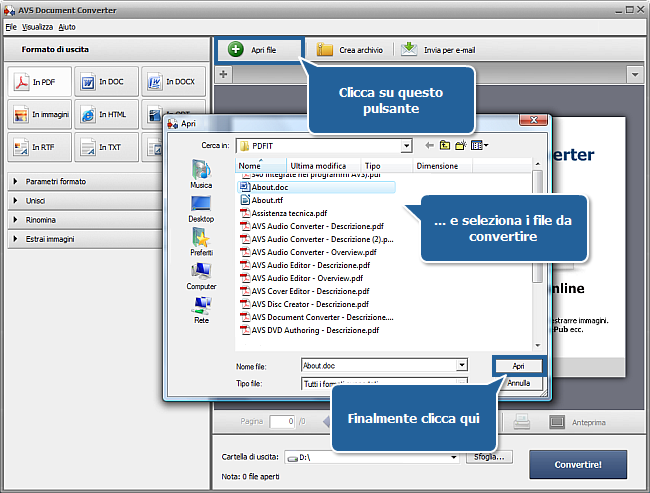Viewport: 650px width, 493px height.
Task: Open Preferiti location in places bar
Action: pos(201,242)
